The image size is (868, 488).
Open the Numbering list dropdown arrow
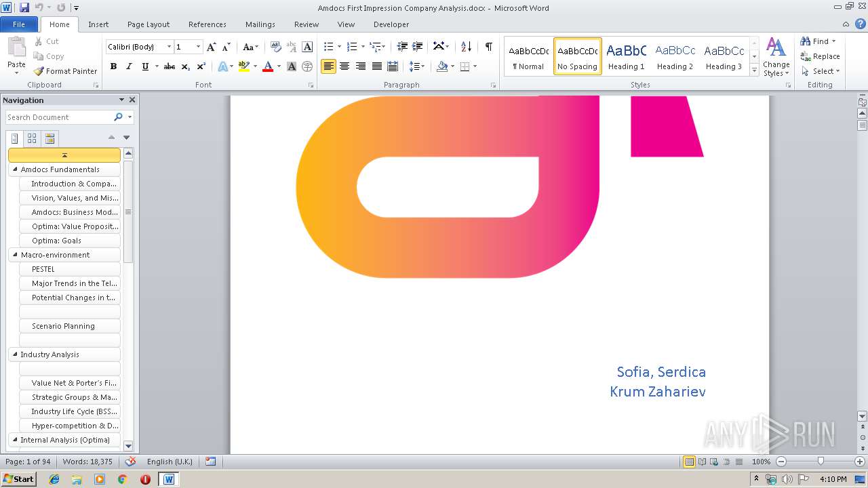(363, 47)
